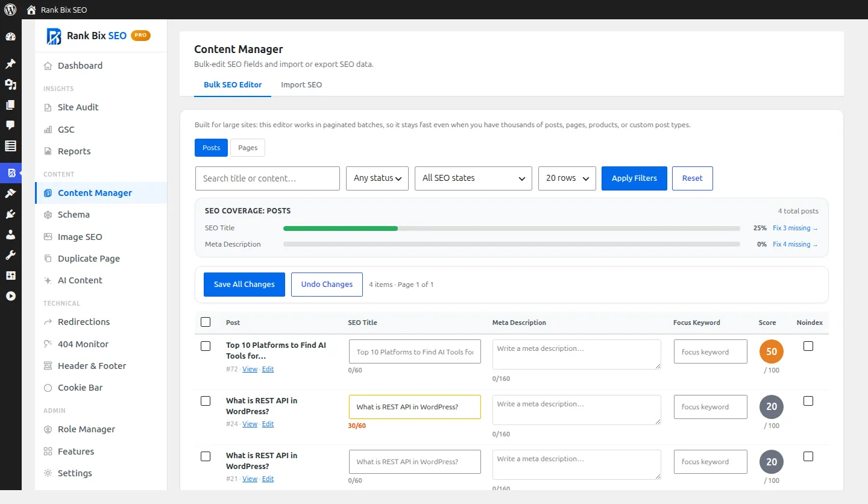868x504 pixels.
Task: Open the 20 rows dropdown
Action: point(567,178)
